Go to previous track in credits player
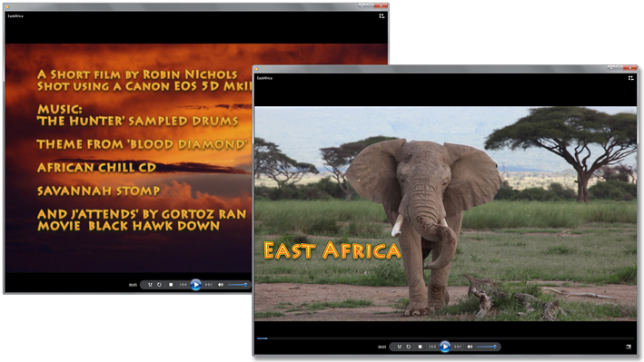 pyautogui.click(x=183, y=285)
